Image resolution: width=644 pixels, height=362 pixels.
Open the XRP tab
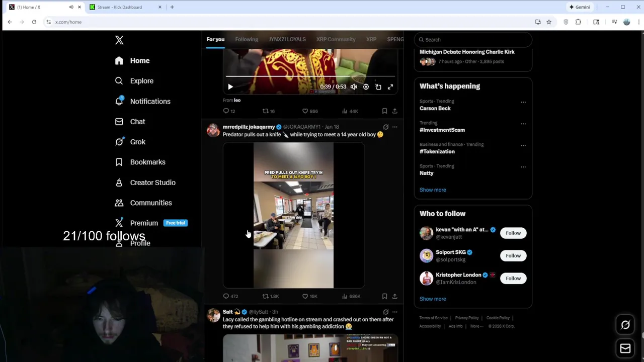point(371,39)
